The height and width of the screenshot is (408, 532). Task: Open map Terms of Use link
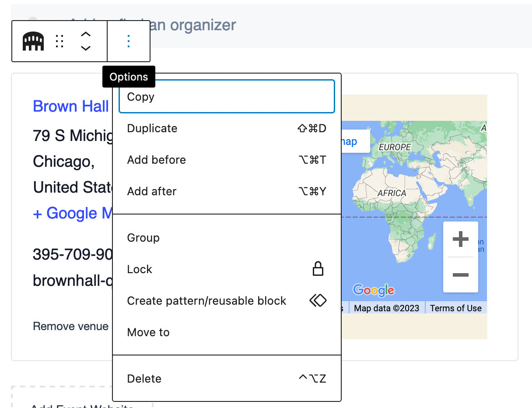[455, 308]
